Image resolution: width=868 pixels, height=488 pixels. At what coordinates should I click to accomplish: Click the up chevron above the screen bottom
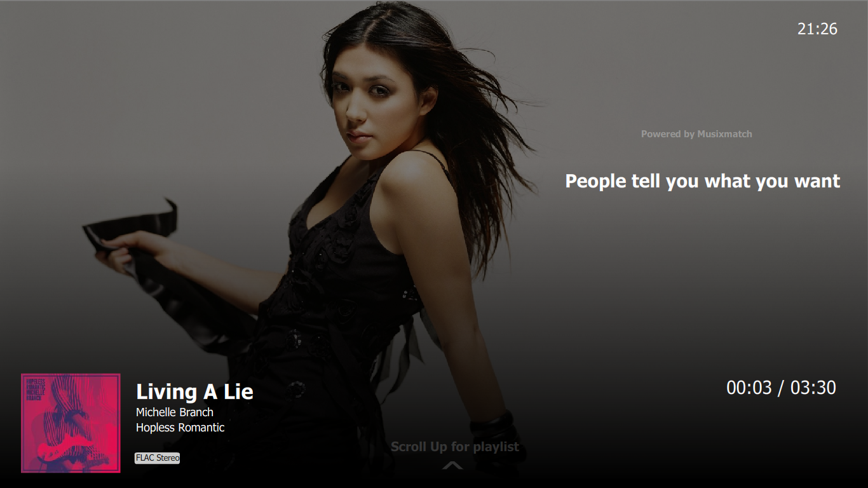[x=452, y=466]
